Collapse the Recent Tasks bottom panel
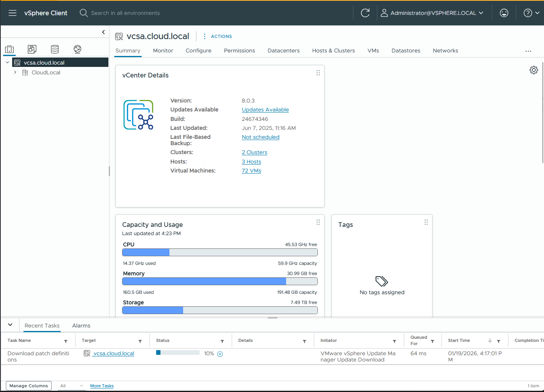This screenshot has height=392, width=544. (x=10, y=325)
